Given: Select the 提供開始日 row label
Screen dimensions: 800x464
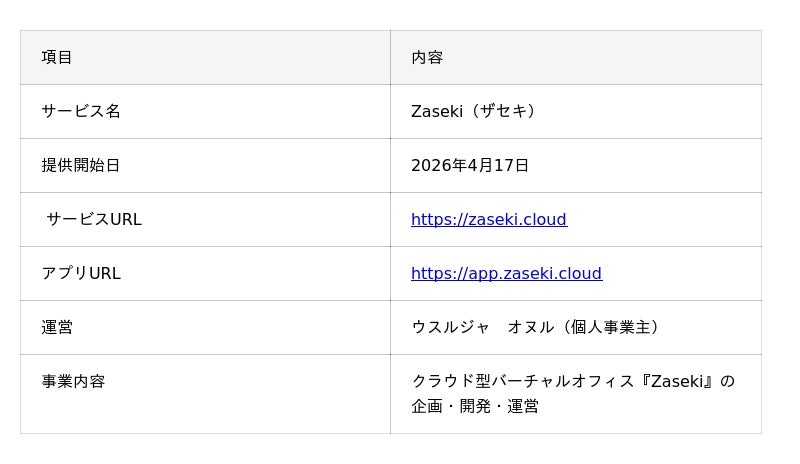Looking at the screenshot, I should point(81,165).
